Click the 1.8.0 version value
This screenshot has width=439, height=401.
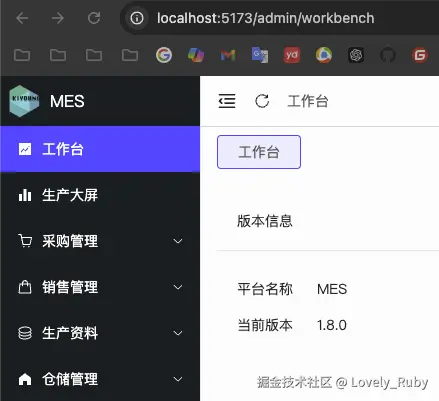pos(332,325)
